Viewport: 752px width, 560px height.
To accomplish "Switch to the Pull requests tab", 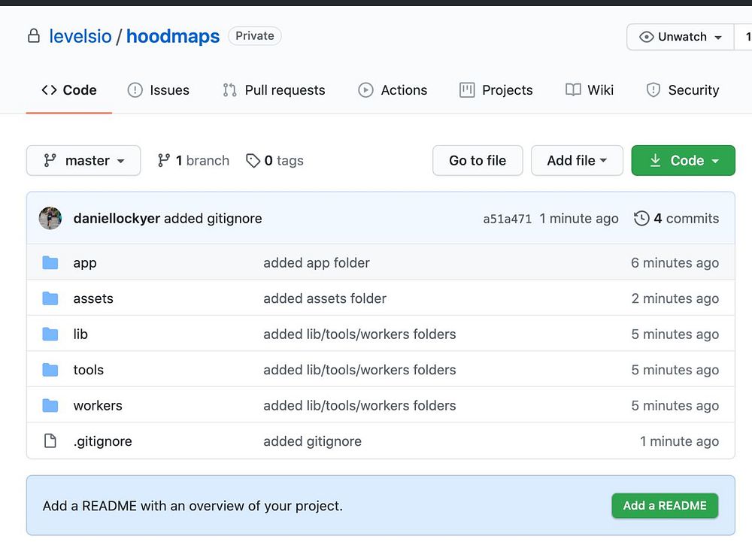I will [x=274, y=90].
